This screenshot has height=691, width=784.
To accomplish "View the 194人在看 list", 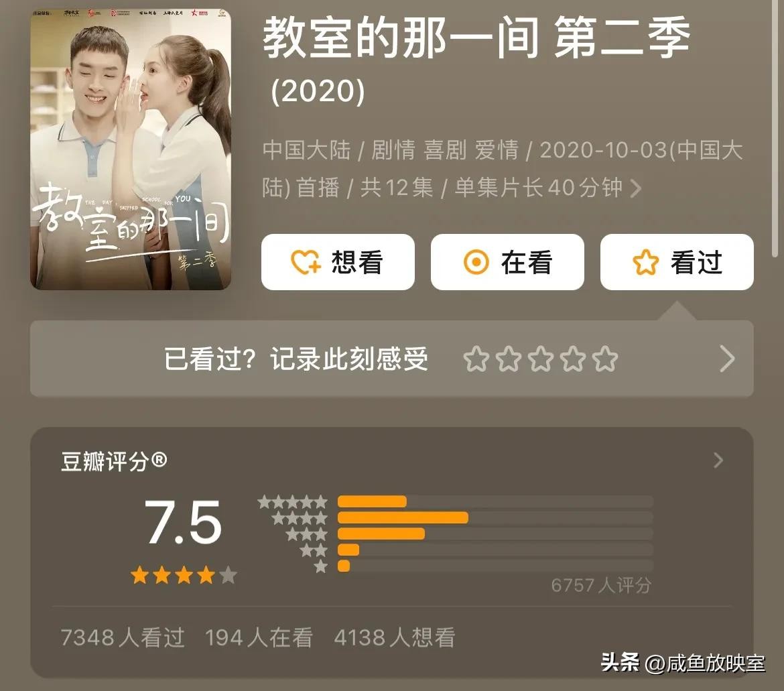I will click(259, 637).
